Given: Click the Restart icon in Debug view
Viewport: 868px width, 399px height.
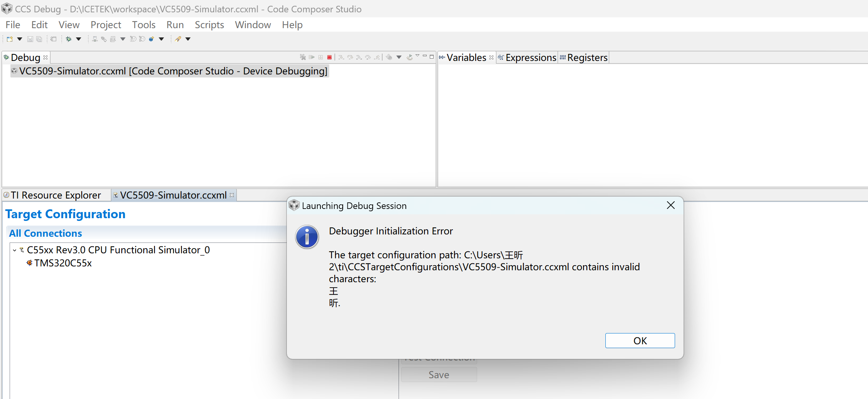Looking at the screenshot, I should click(409, 57).
